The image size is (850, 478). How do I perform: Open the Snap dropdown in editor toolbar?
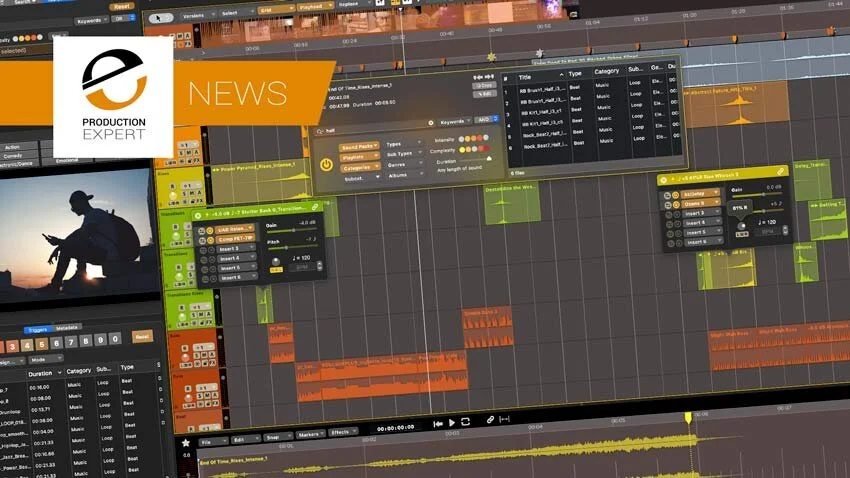(x=278, y=437)
